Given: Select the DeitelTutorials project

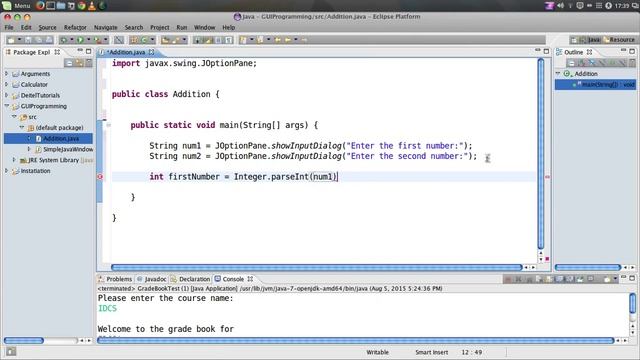Looking at the screenshot, I should tap(36, 95).
